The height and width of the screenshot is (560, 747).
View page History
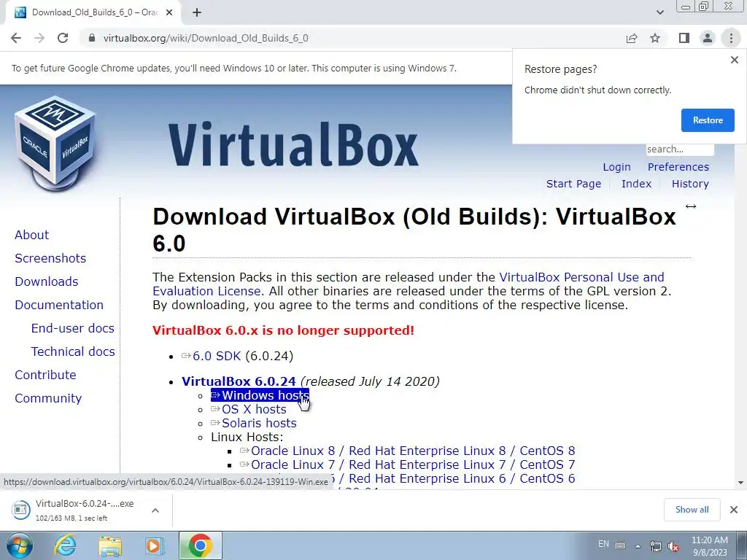click(690, 184)
